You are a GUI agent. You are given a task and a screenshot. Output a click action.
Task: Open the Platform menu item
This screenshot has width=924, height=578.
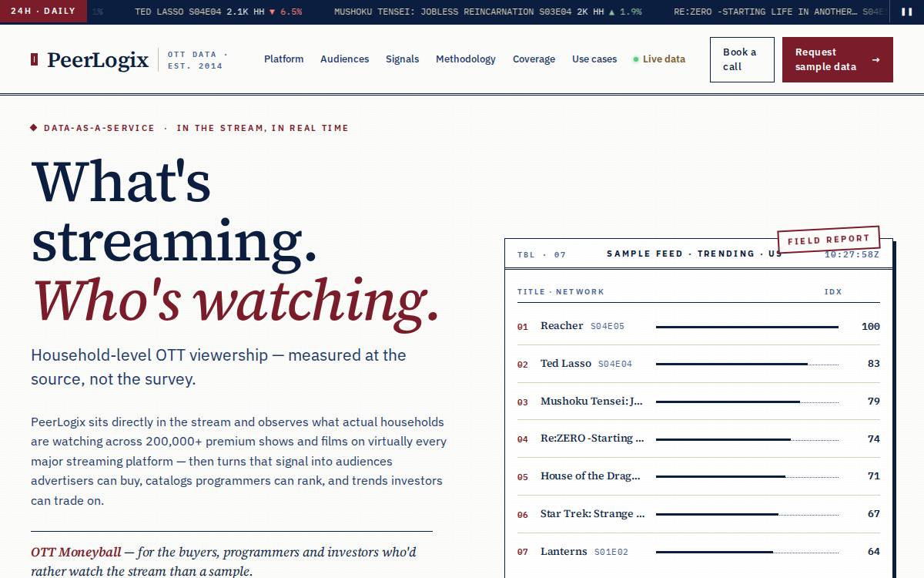283,59
